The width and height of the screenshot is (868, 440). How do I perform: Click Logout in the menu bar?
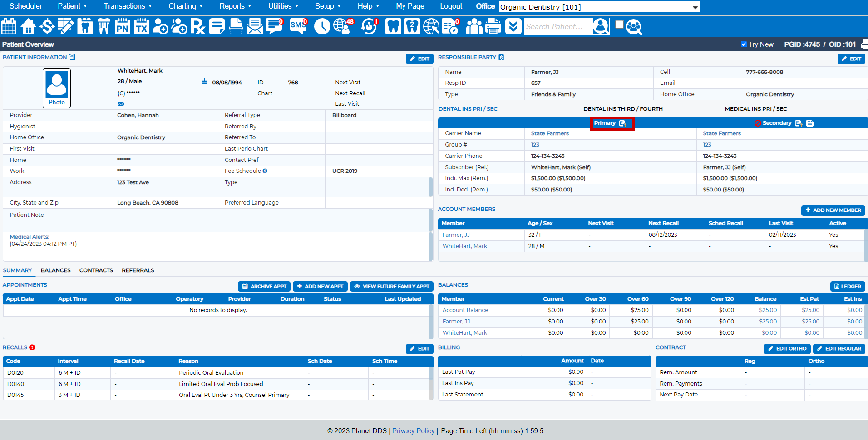click(451, 6)
